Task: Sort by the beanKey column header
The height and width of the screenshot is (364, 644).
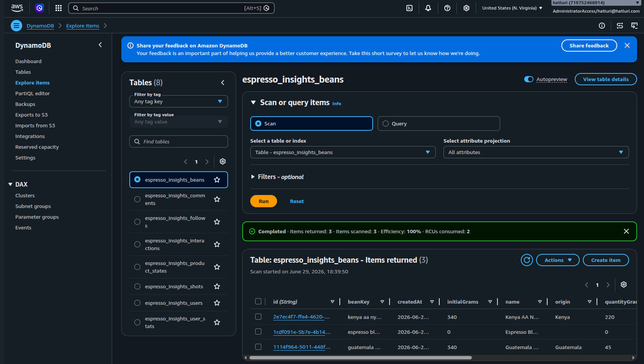Action: [359, 302]
